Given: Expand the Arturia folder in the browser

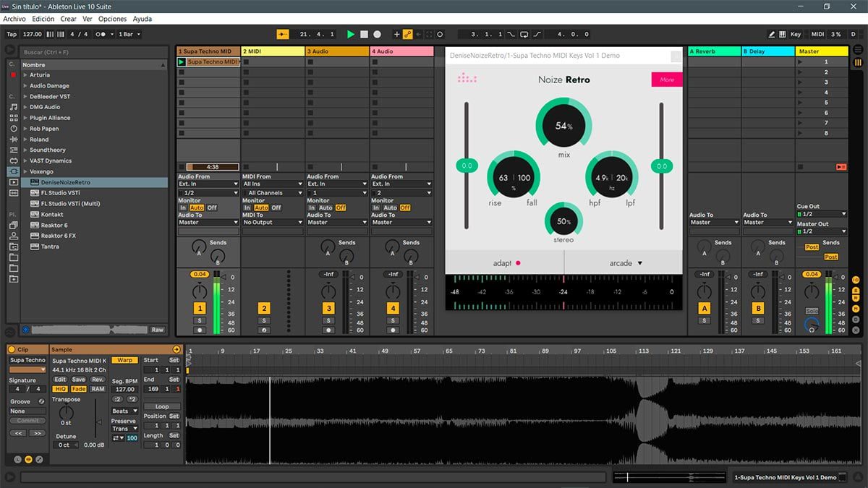Looking at the screenshot, I should [x=25, y=75].
